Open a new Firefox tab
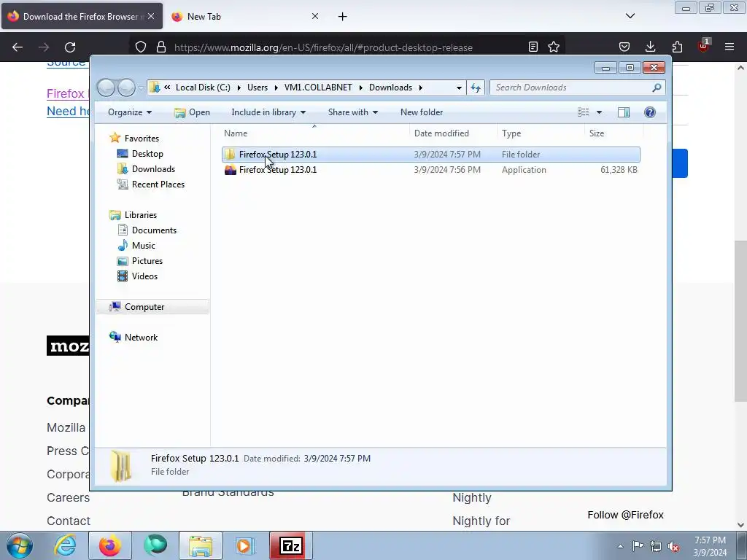This screenshot has height=560, width=747. (343, 17)
